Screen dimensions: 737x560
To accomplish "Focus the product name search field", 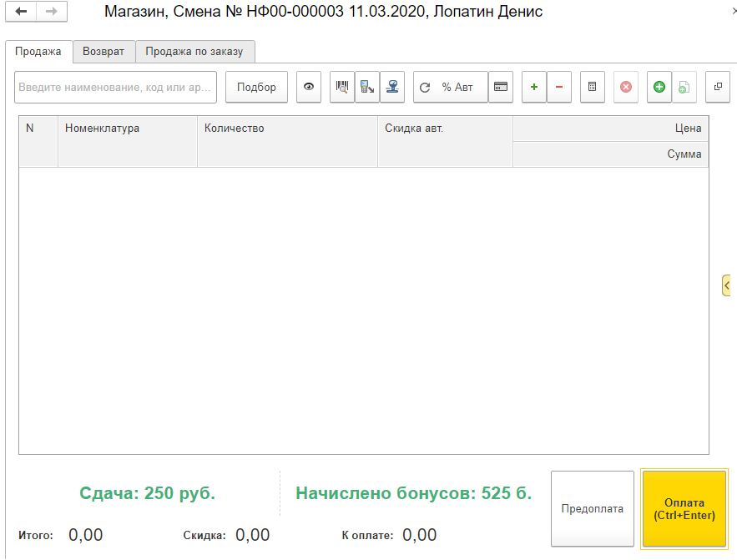I will pyautogui.click(x=116, y=87).
